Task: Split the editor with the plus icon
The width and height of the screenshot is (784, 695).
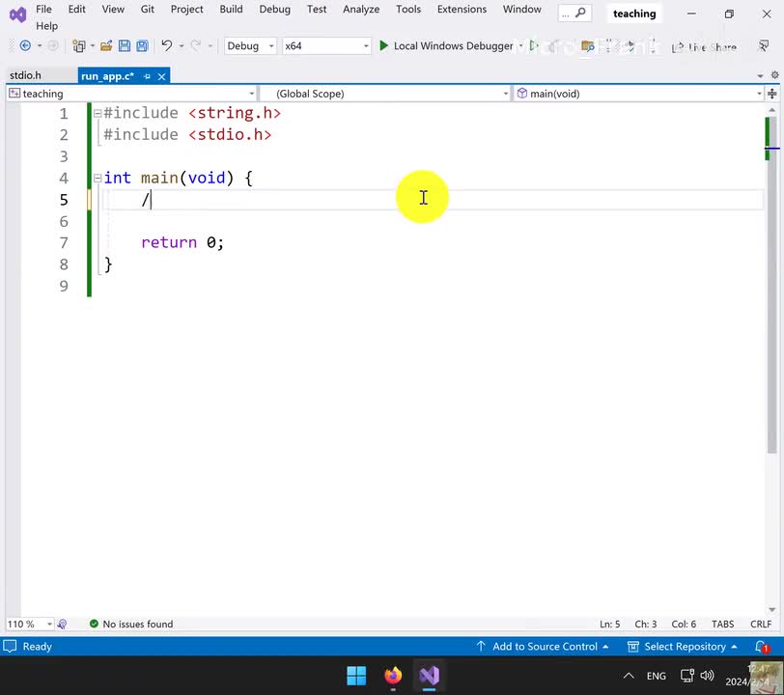Action: (x=772, y=94)
